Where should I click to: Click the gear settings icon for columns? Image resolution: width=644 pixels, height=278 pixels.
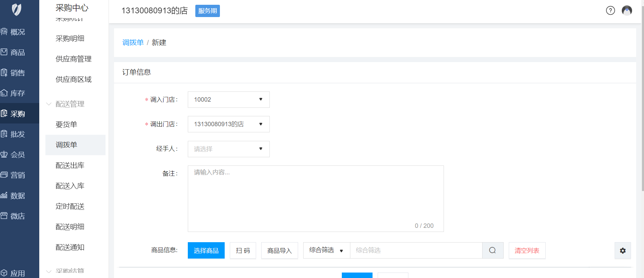(622, 251)
